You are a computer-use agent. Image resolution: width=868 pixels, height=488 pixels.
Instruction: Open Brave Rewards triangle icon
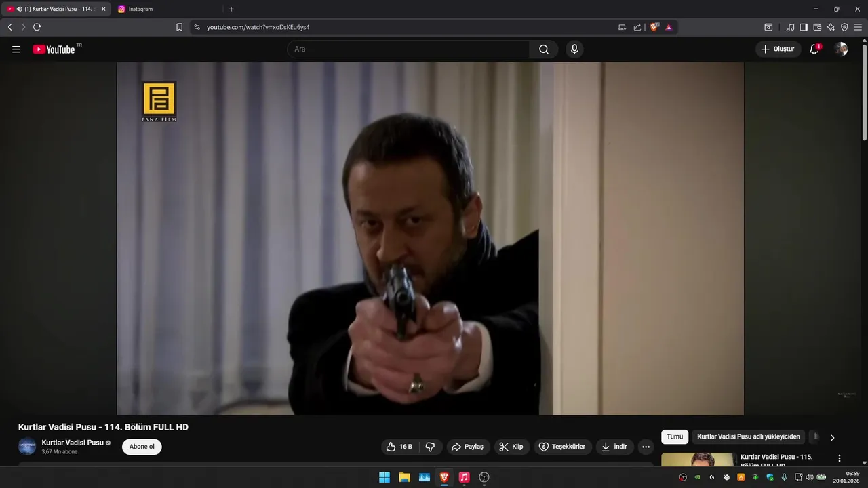(669, 27)
